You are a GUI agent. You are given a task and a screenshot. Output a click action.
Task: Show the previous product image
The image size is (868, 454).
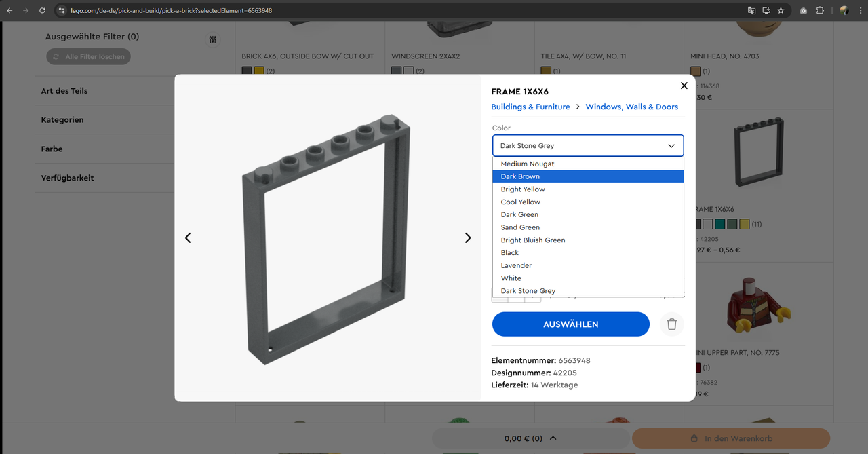coord(188,238)
